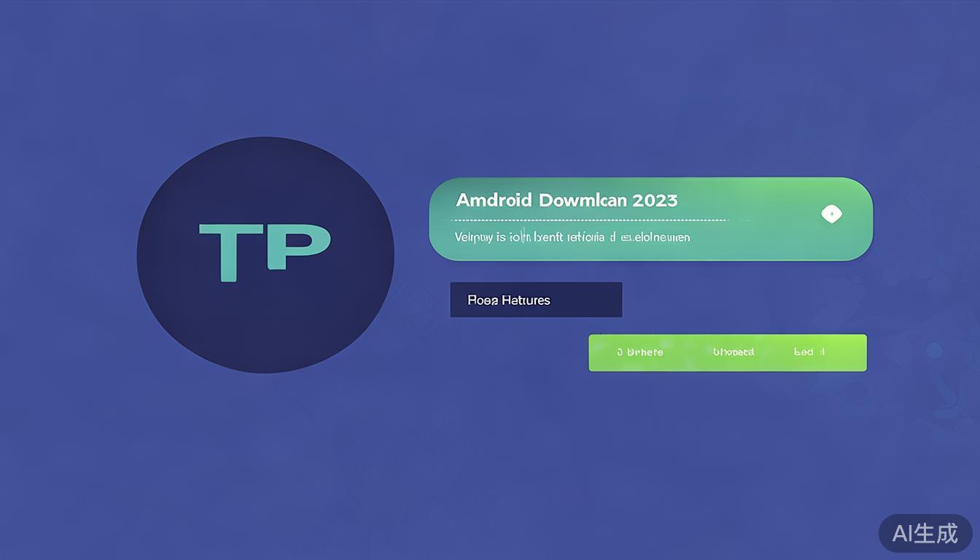
Task: Click the AI生成 watermark badge
Action: 925,533
